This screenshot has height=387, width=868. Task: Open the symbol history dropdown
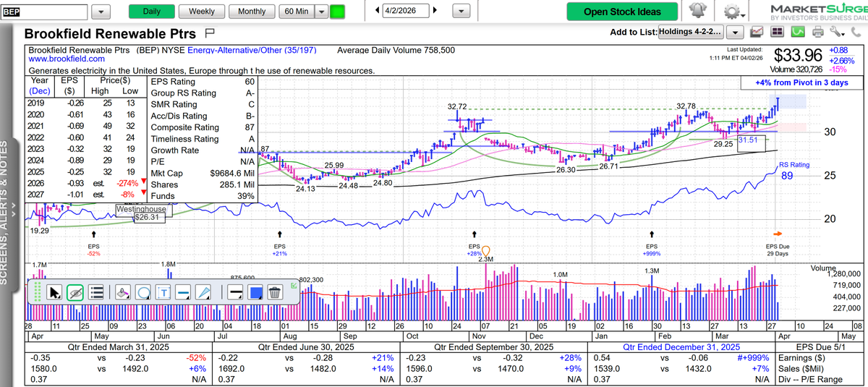(x=102, y=12)
